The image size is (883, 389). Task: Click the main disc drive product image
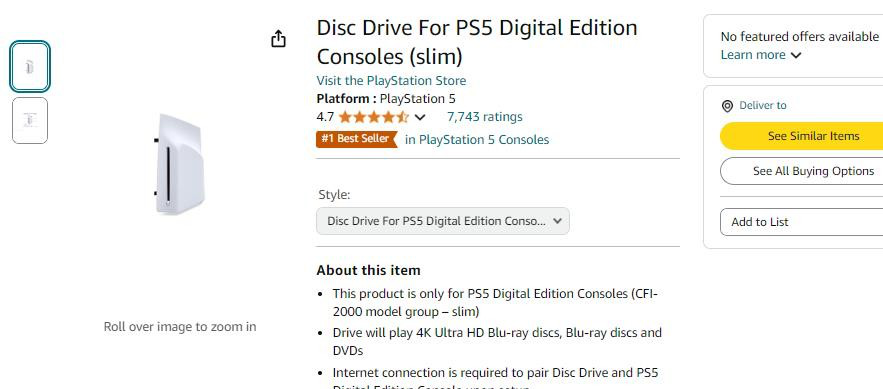point(177,164)
